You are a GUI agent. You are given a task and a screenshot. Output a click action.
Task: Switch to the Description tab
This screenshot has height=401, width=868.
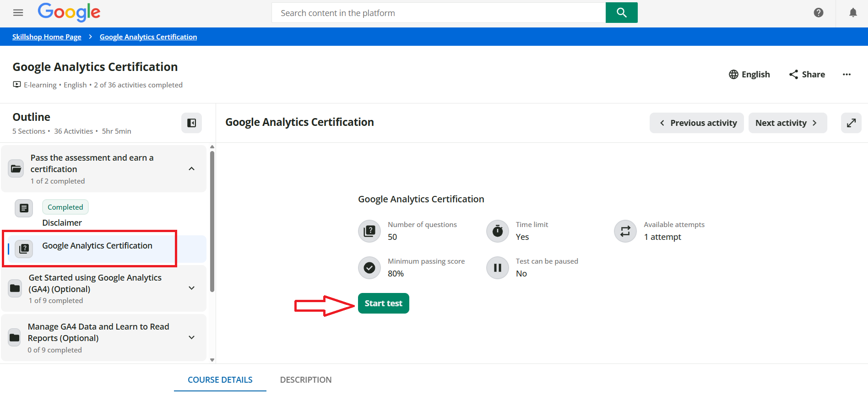(305, 380)
